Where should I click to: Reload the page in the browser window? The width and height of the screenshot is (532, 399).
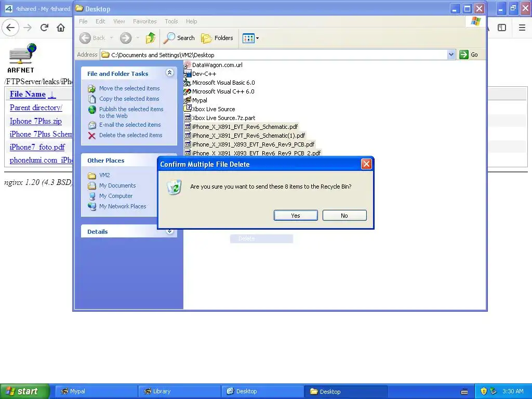point(44,28)
